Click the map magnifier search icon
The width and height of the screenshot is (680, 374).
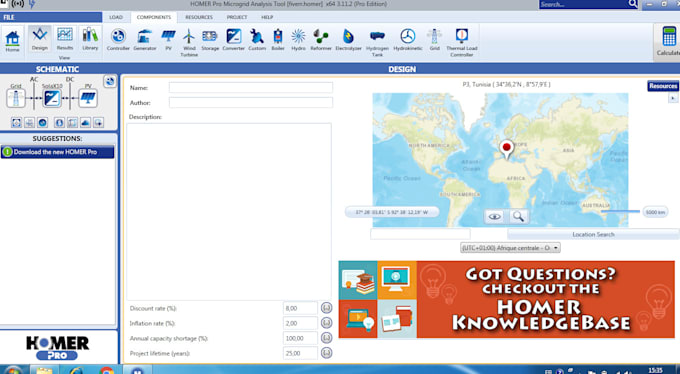(x=518, y=217)
